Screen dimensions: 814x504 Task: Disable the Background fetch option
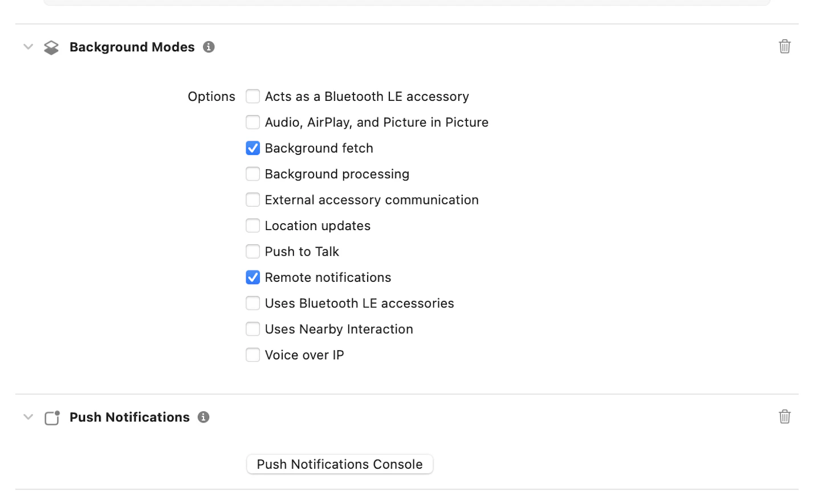[x=253, y=148]
